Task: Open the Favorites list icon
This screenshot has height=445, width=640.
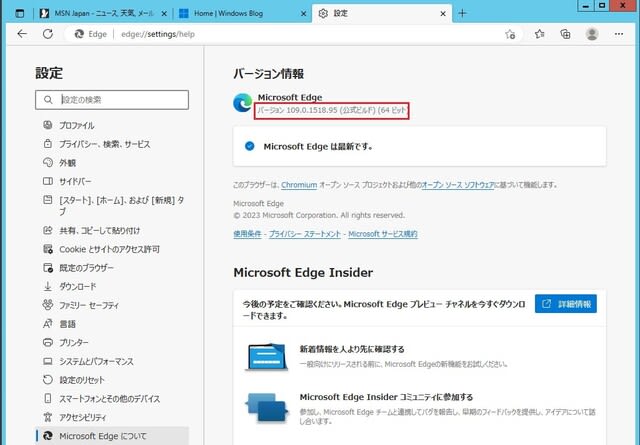Action: pyautogui.click(x=540, y=34)
